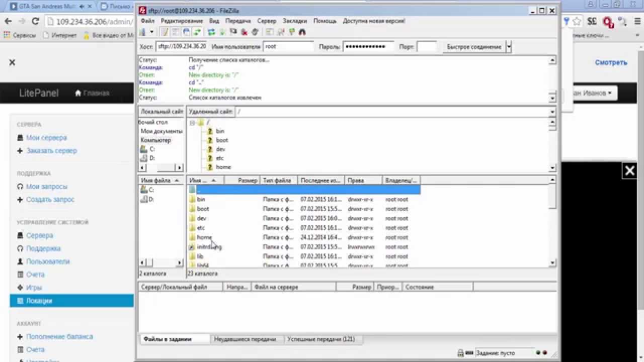The height and width of the screenshot is (362, 644).
Task: Select the C: drive icon in local file list
Action: click(144, 190)
